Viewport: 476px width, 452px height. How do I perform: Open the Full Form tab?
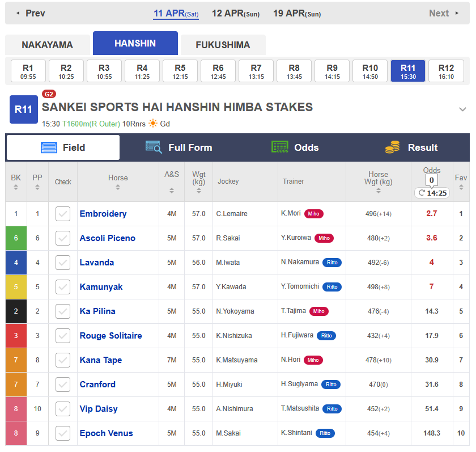pyautogui.click(x=179, y=147)
